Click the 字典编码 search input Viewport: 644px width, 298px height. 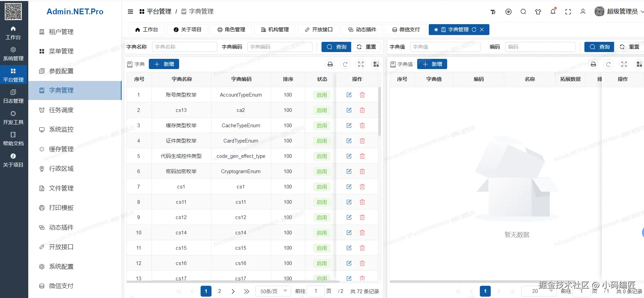coord(280,47)
